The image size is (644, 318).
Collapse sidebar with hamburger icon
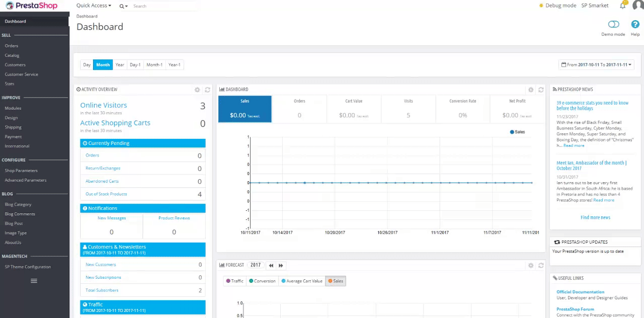click(34, 281)
